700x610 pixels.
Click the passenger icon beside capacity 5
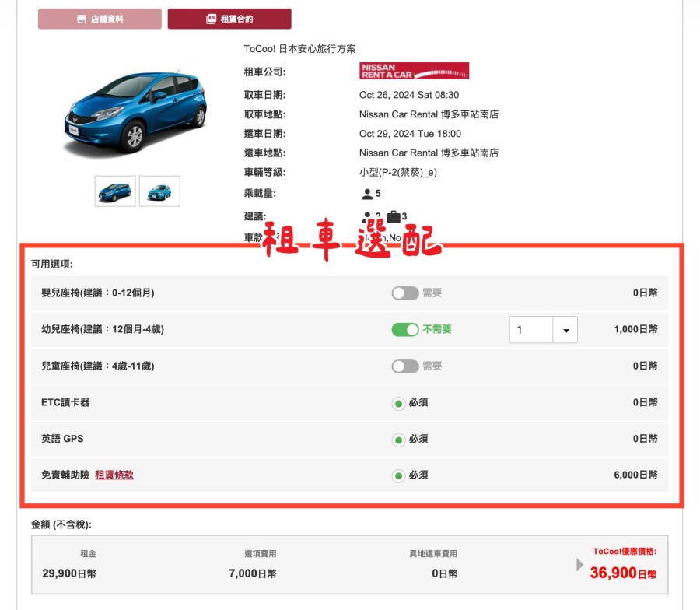click(367, 194)
